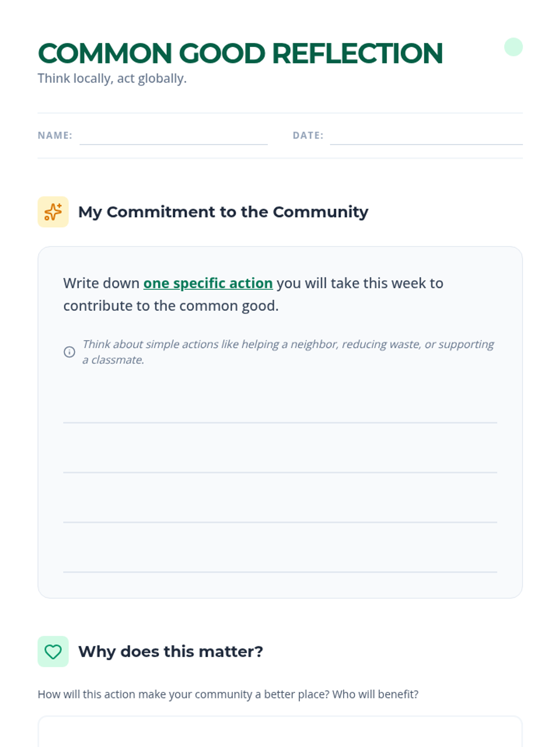560x747 pixels.
Task: Click the answer box below the benefit question
Action: click(x=280, y=732)
